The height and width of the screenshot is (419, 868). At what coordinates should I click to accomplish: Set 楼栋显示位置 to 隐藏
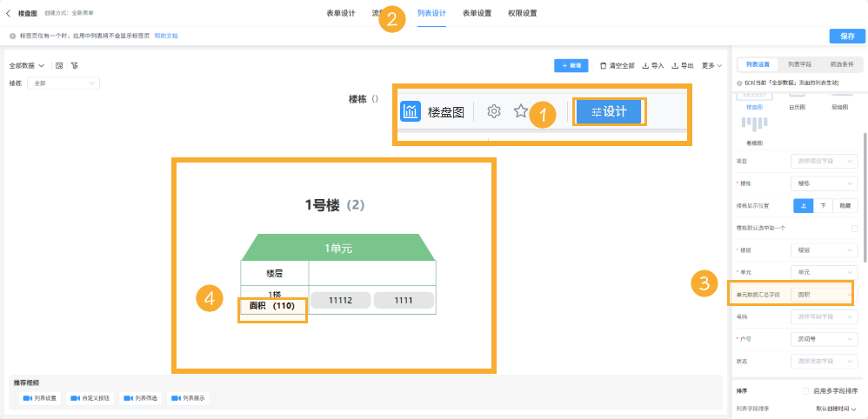(x=845, y=205)
